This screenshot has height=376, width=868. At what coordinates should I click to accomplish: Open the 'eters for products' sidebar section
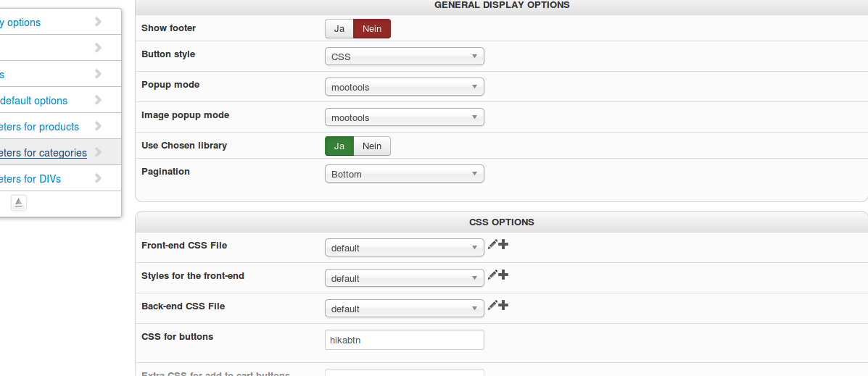pos(39,127)
